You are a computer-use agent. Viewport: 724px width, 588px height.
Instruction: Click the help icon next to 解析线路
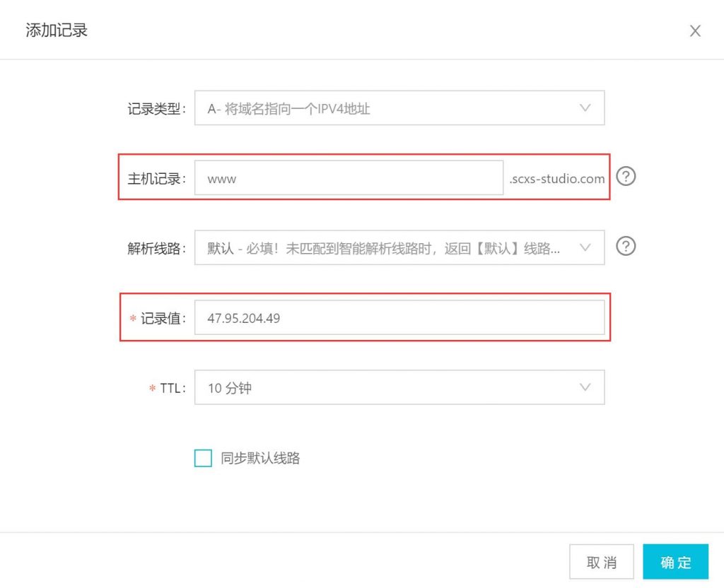click(626, 246)
